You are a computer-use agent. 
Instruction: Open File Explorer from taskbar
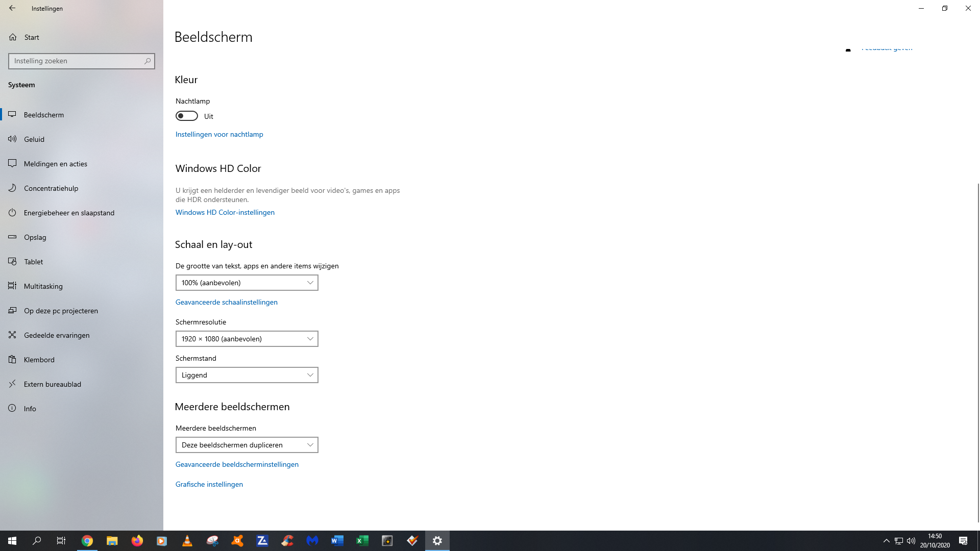(112, 541)
